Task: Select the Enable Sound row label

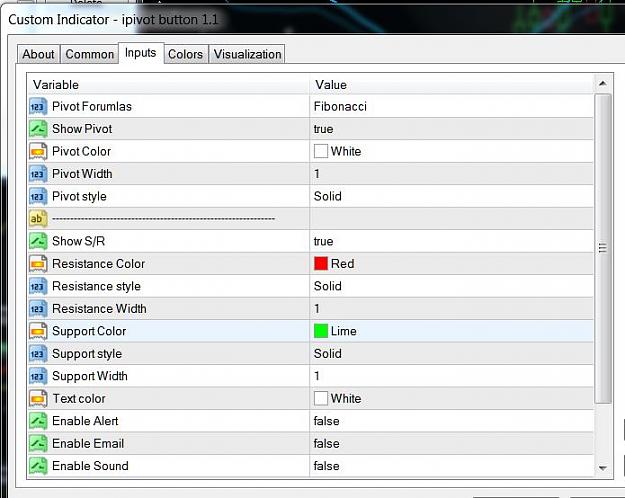Action: 90,466
